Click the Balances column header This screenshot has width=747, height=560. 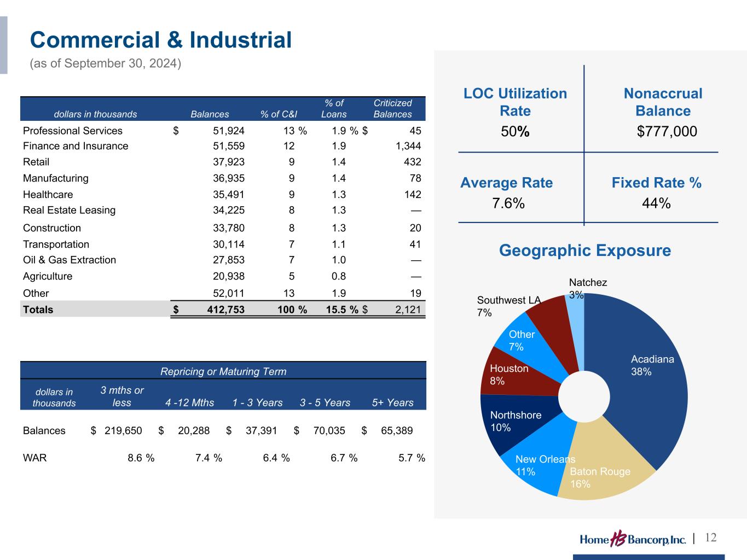coord(210,114)
